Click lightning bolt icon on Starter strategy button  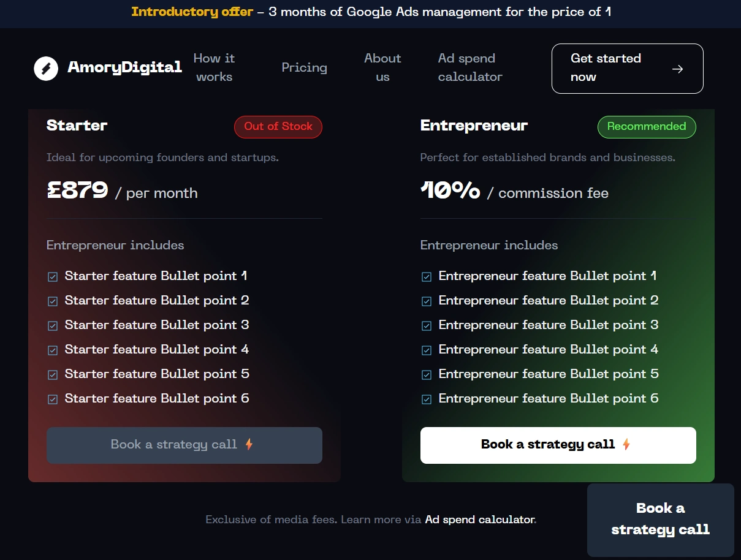(249, 445)
